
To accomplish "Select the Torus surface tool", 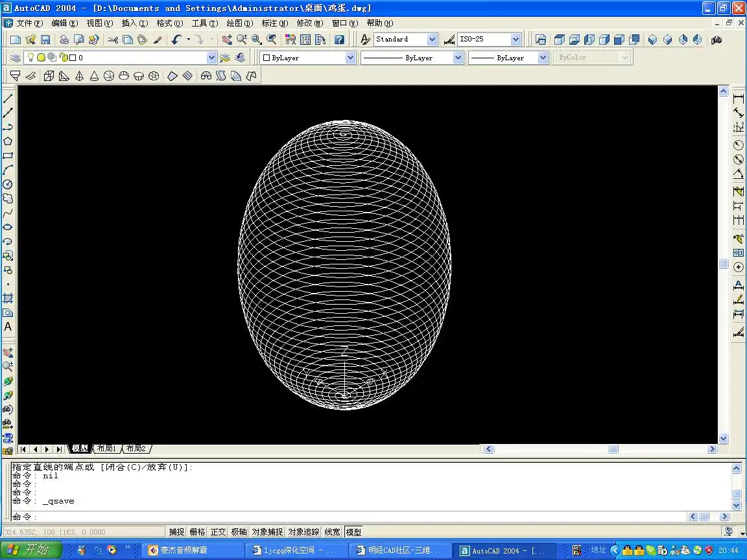I will [154, 76].
